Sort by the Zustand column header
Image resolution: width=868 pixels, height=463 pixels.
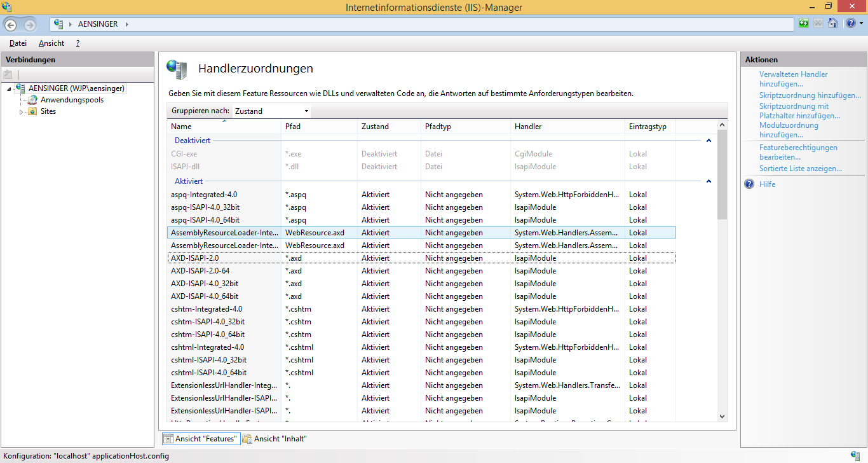[x=390, y=127]
